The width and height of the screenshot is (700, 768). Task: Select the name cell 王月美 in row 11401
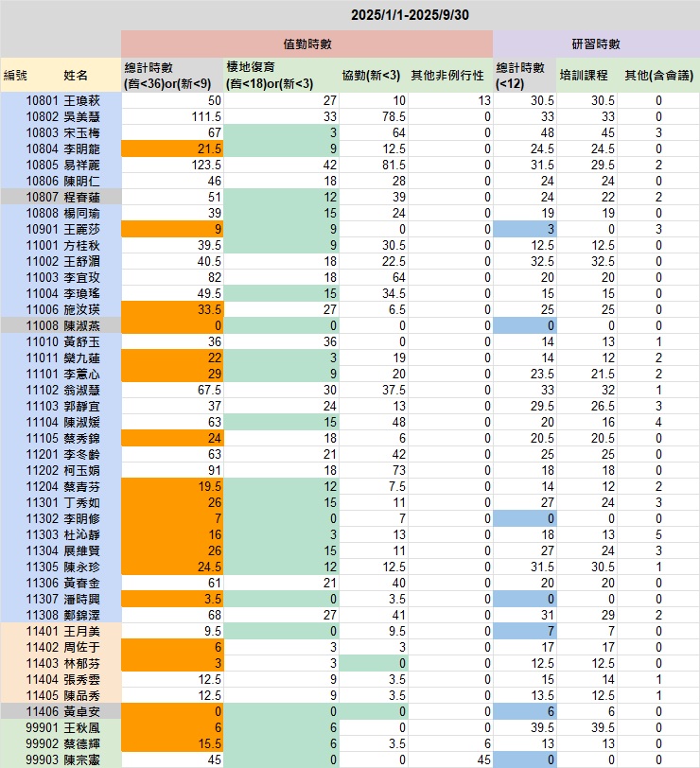tap(81, 629)
